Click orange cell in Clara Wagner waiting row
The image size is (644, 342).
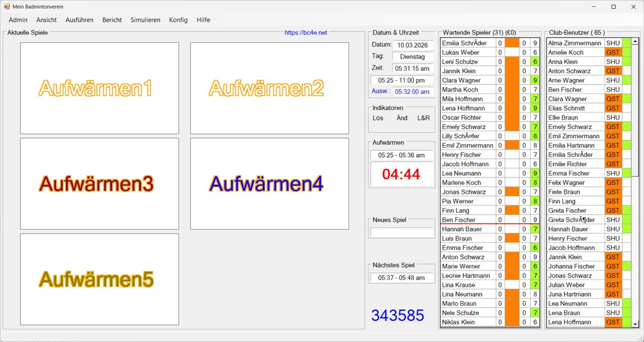click(x=512, y=80)
